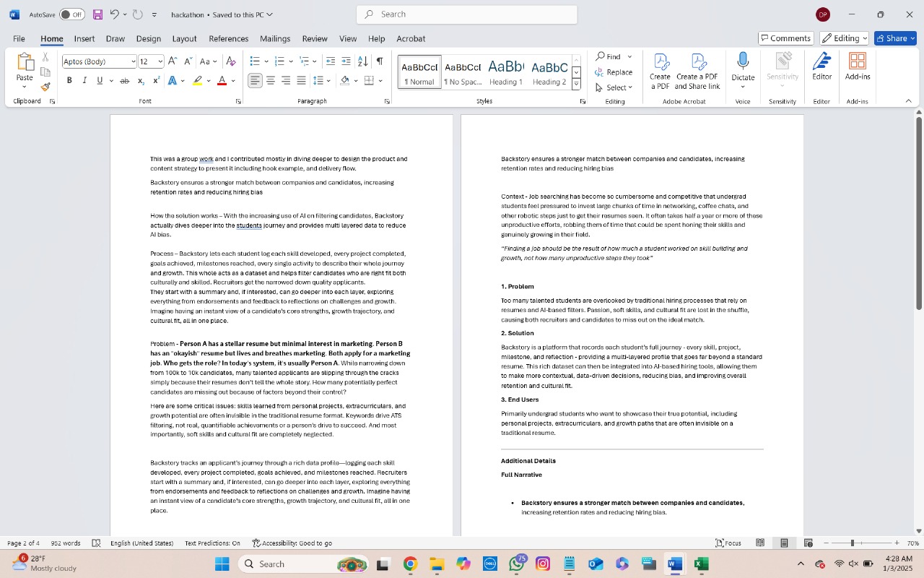
Task: Sort the selected paragraphs
Action: [x=363, y=61]
